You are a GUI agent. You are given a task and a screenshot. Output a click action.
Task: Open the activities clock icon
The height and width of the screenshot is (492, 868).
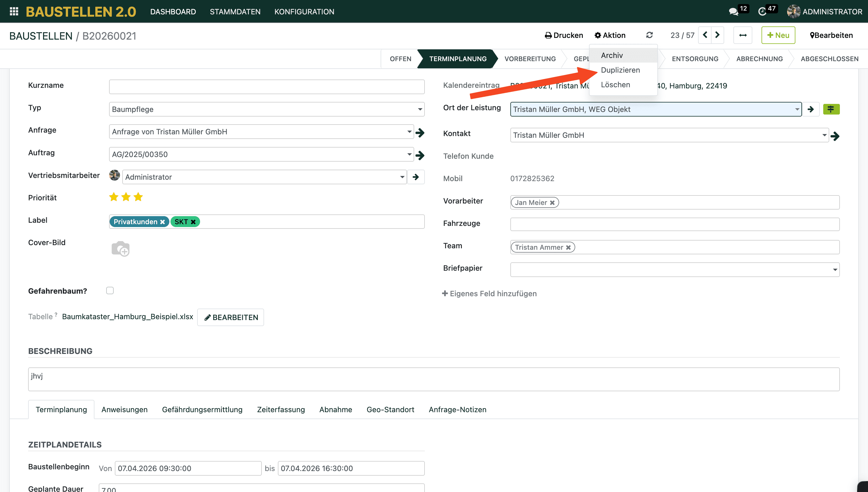point(762,12)
